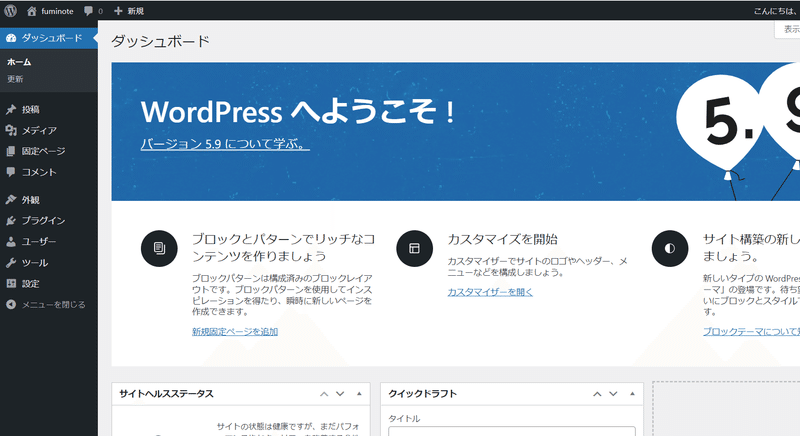800x436 pixels.
Task: Click the 外観 paintbrush icon
Action: tap(11, 199)
